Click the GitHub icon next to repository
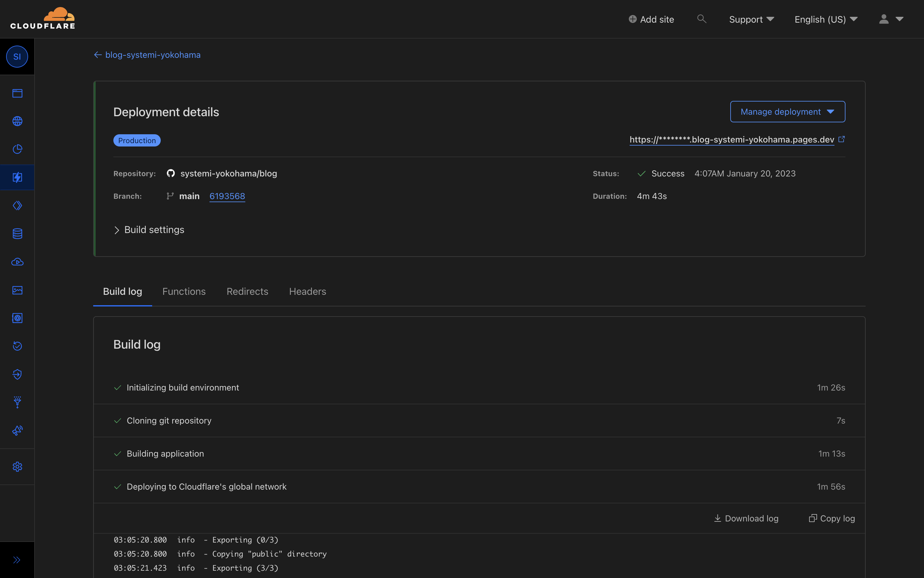 (x=171, y=173)
